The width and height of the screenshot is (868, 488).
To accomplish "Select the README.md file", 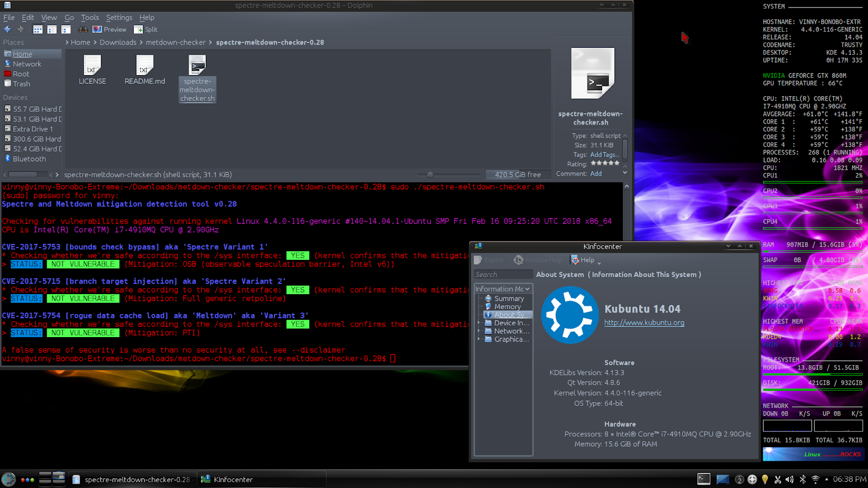I will tap(144, 70).
